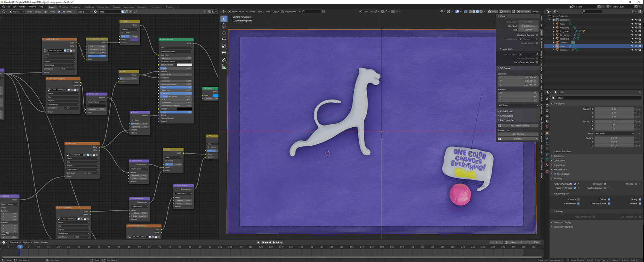Select the Move tool in viewport toolbar

pos(224,33)
